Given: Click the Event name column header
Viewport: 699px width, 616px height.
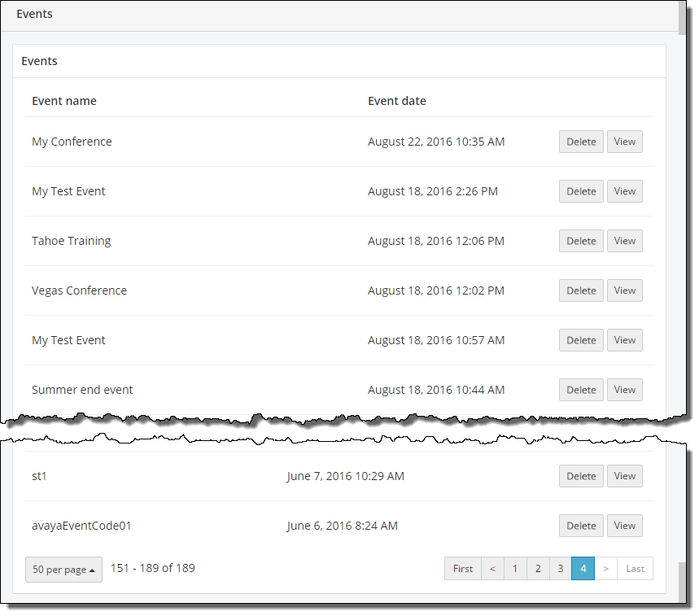Looking at the screenshot, I should (x=64, y=101).
